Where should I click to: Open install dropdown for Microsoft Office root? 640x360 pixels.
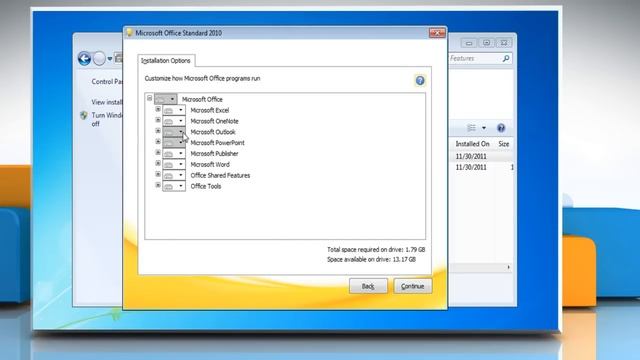[165, 99]
